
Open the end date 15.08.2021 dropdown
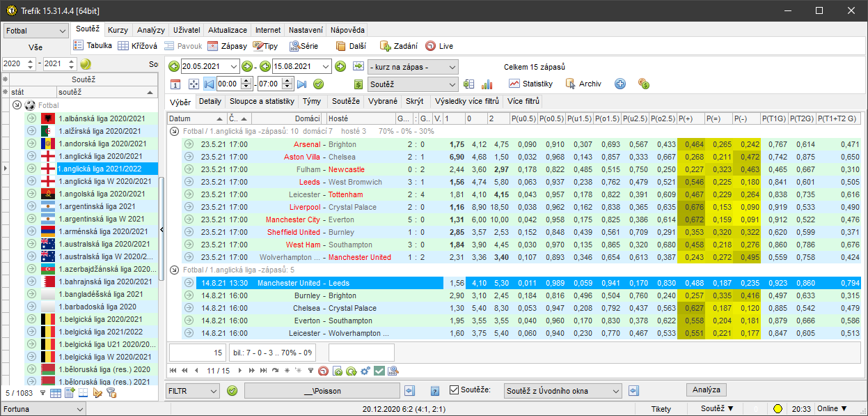pyautogui.click(x=326, y=66)
